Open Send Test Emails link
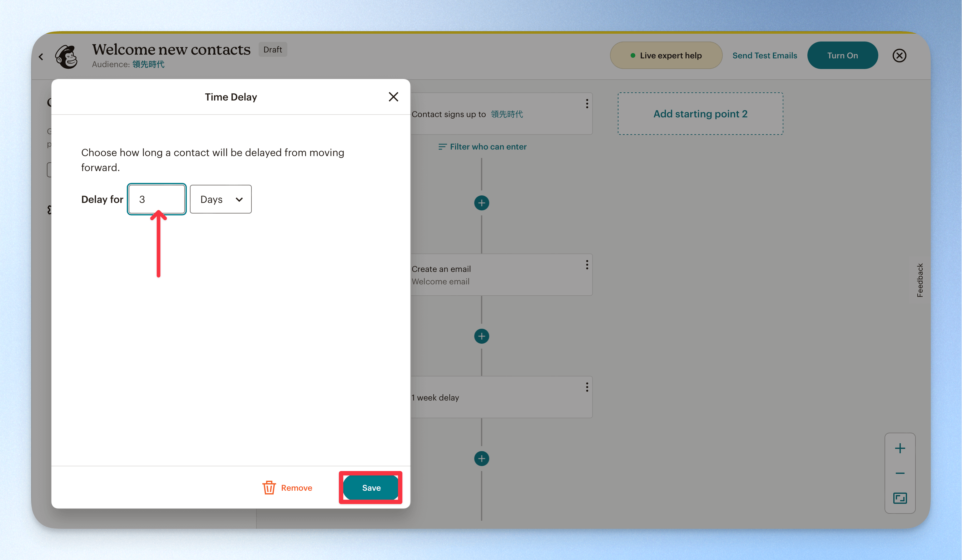 (x=764, y=55)
